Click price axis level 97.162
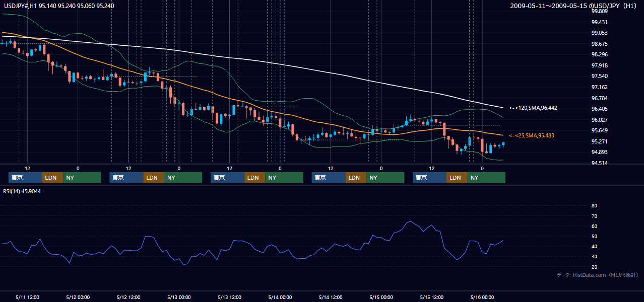The height and width of the screenshot is (302, 644). pyautogui.click(x=600, y=87)
